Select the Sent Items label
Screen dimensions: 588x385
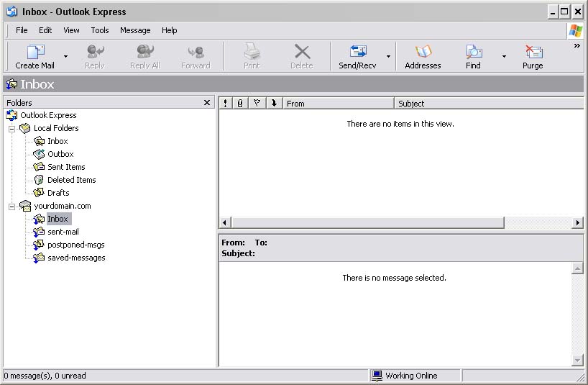coord(66,167)
